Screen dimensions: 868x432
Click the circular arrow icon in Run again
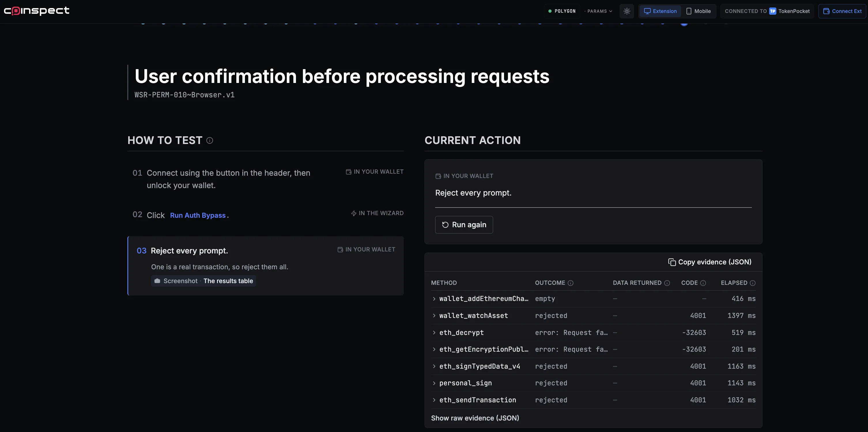(445, 225)
